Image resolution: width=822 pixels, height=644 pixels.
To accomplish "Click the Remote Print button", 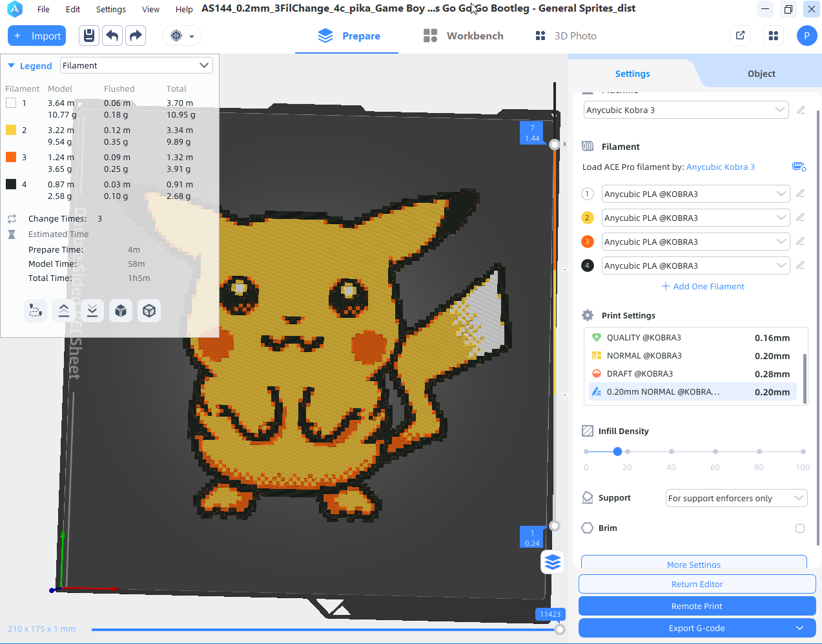I will pyautogui.click(x=697, y=606).
